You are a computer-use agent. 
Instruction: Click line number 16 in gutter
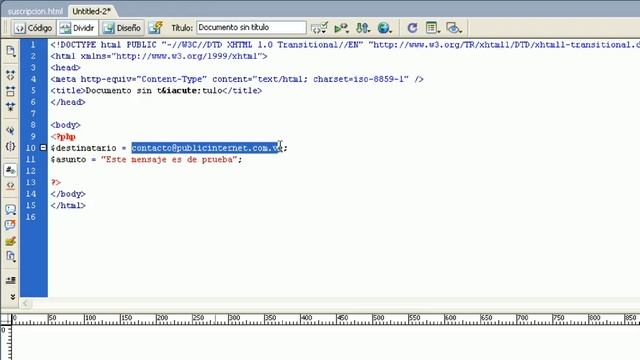[x=31, y=217]
